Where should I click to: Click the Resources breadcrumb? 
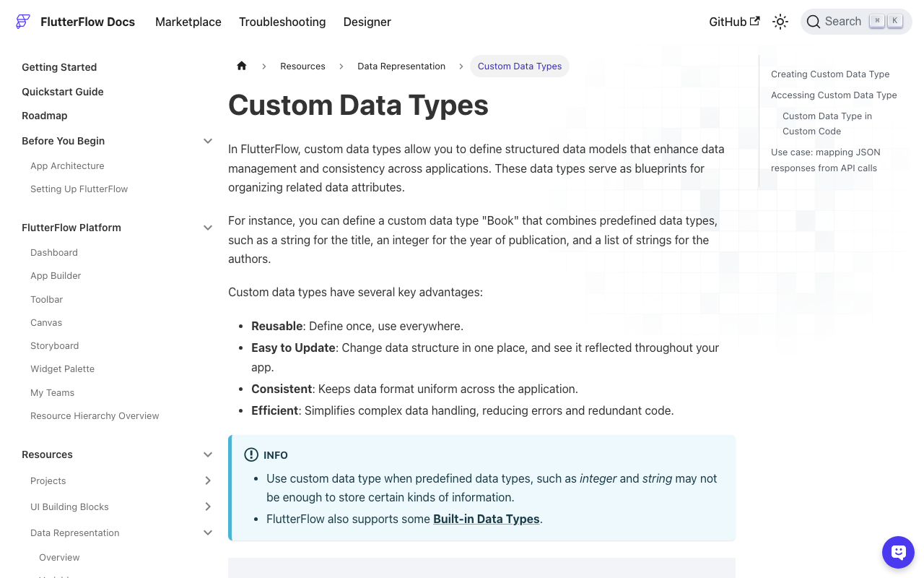302,66
